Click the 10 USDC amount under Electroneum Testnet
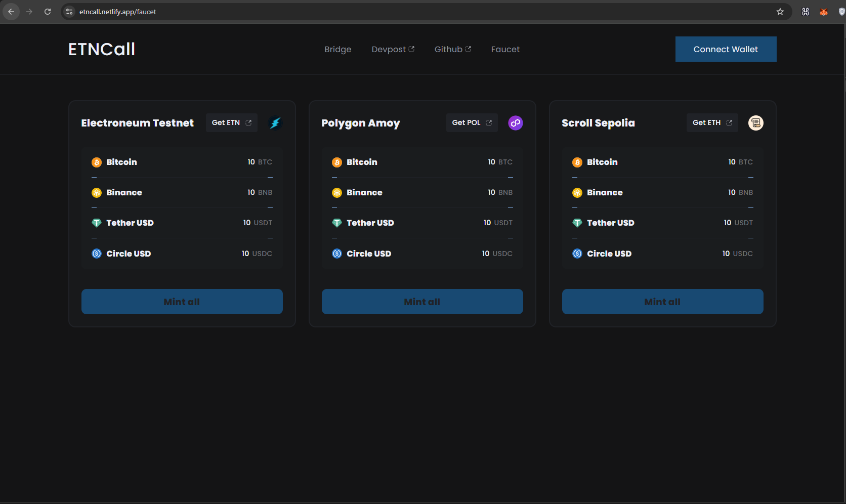Screen dimensions: 846x504 [257, 254]
